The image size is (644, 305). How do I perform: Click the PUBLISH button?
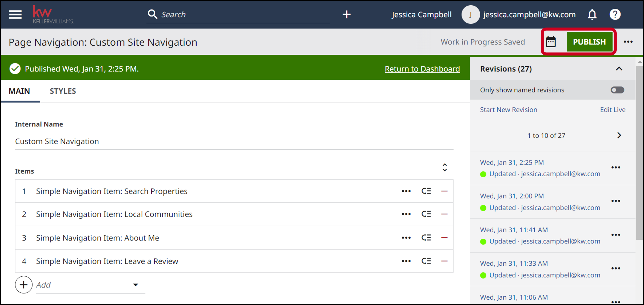pyautogui.click(x=589, y=42)
